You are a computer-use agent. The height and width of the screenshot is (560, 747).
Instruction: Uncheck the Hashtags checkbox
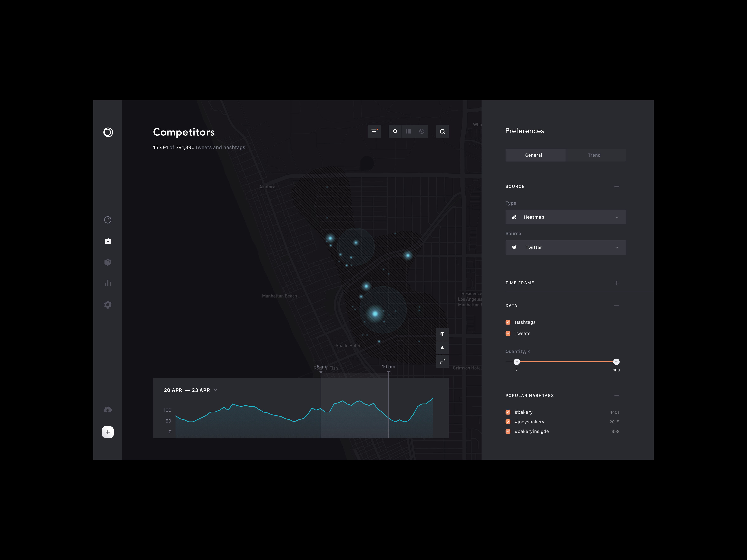click(x=508, y=322)
